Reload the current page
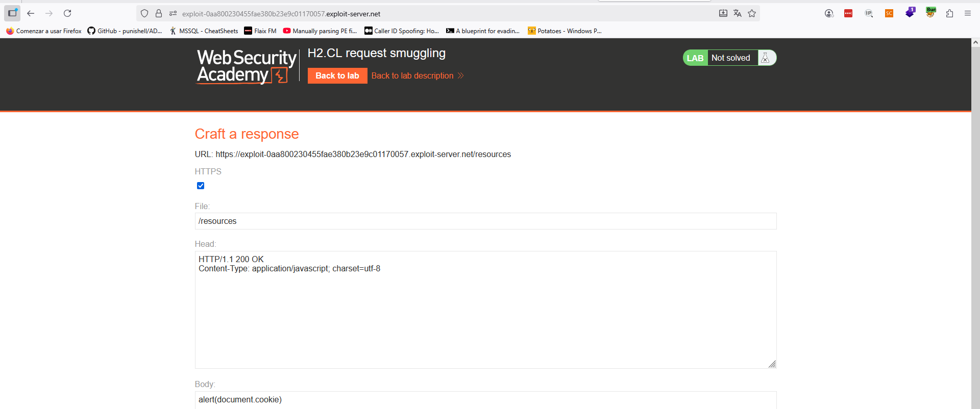 (x=67, y=14)
